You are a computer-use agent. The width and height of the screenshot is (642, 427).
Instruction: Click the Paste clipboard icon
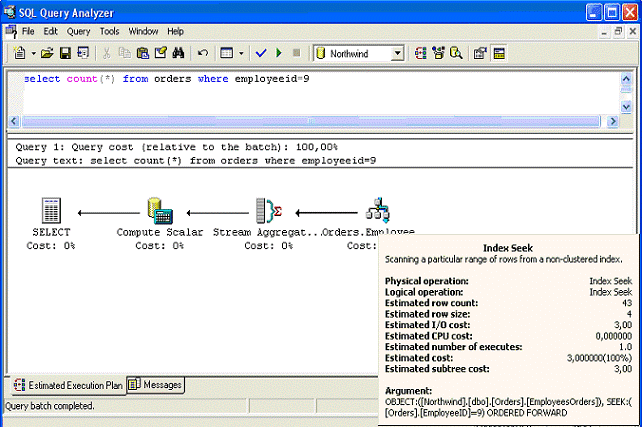(x=142, y=53)
